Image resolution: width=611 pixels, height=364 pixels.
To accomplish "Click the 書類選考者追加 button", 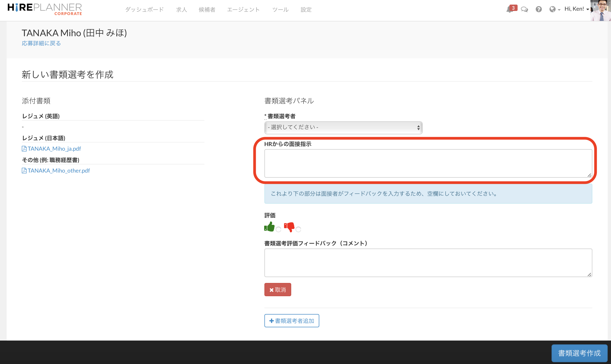I will click(292, 321).
